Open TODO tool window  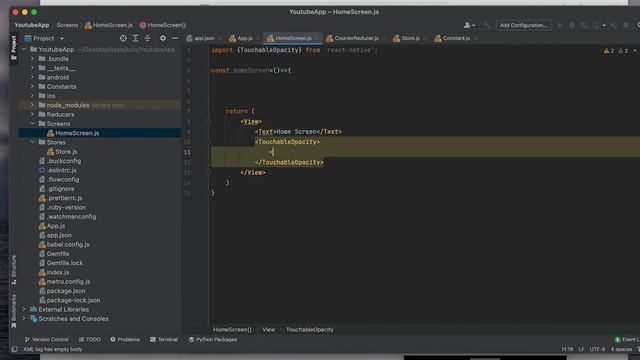coord(89,340)
